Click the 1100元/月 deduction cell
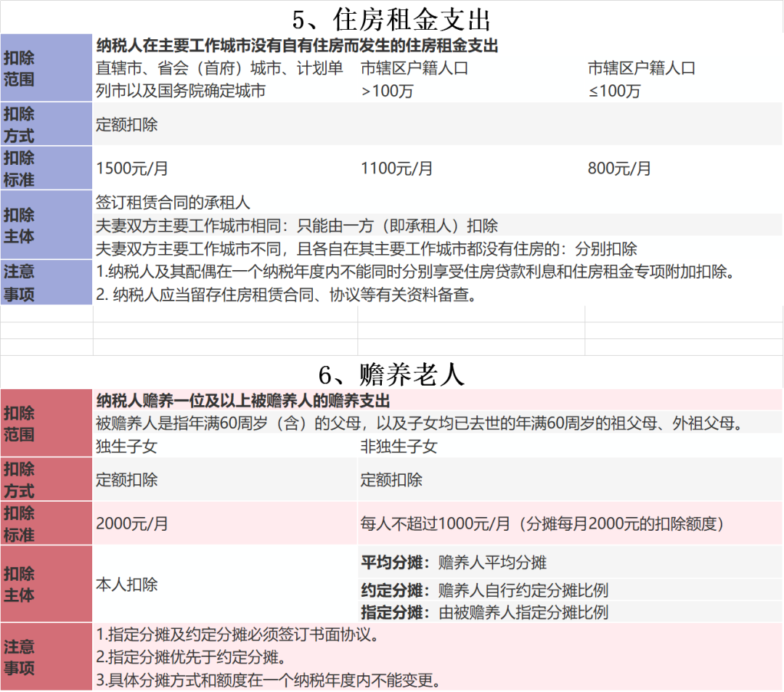 396,168
